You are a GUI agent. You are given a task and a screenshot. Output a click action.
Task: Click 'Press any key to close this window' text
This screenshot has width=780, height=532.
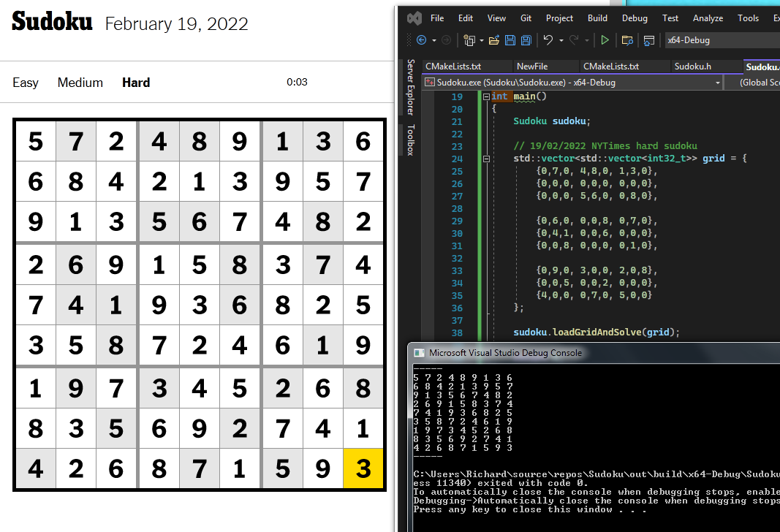coord(530,509)
